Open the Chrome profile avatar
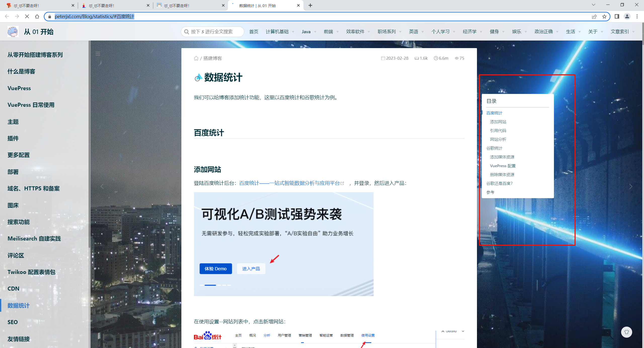 [x=627, y=16]
